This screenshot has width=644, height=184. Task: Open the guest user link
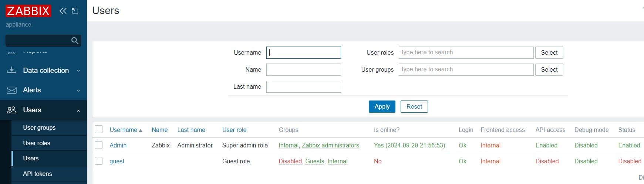click(117, 161)
